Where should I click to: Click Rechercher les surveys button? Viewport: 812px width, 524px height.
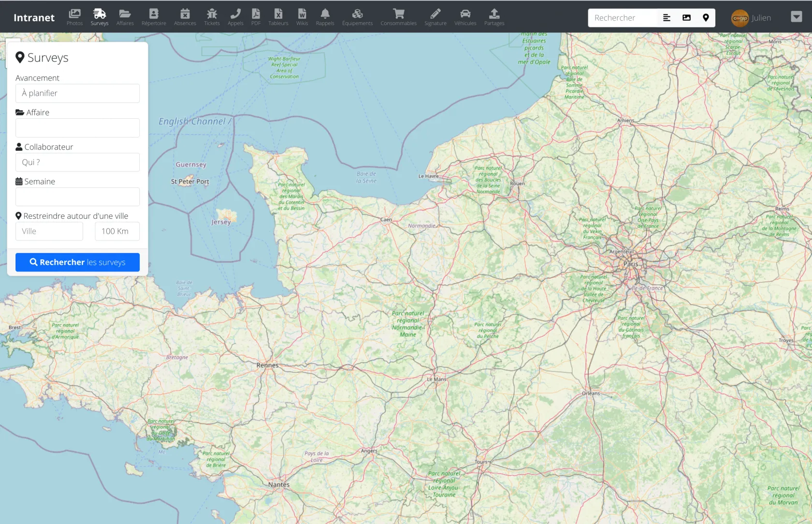pos(77,262)
